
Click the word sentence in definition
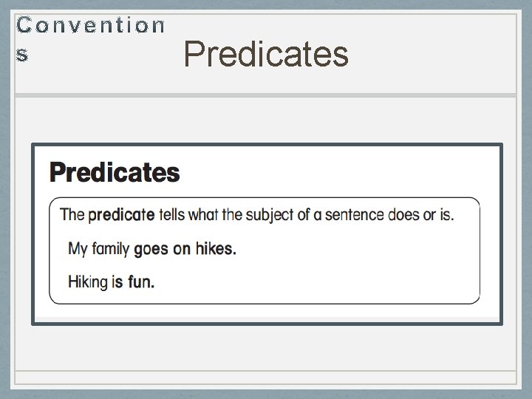point(354,215)
